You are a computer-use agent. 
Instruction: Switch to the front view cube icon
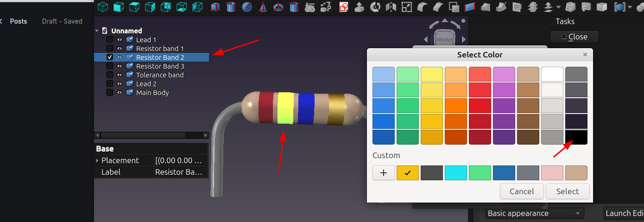pos(119,7)
